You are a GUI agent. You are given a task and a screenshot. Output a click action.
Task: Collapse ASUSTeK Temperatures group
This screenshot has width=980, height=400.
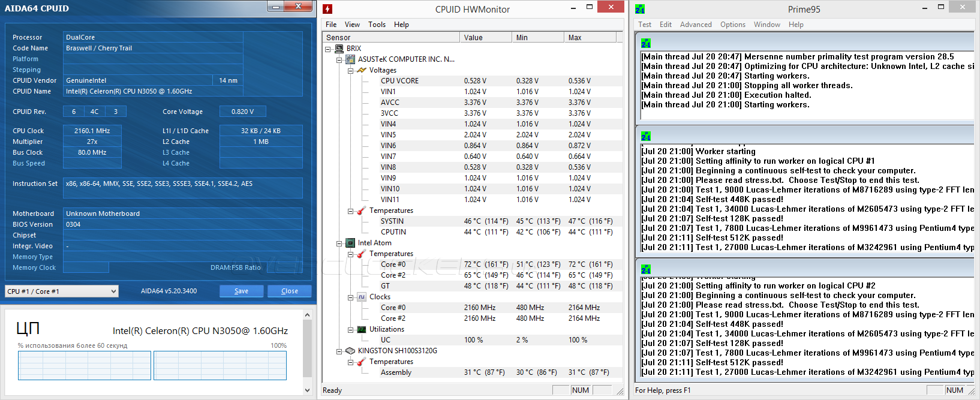coord(351,210)
